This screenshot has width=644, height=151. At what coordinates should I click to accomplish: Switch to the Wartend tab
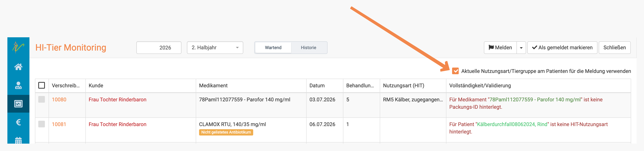[273, 47]
